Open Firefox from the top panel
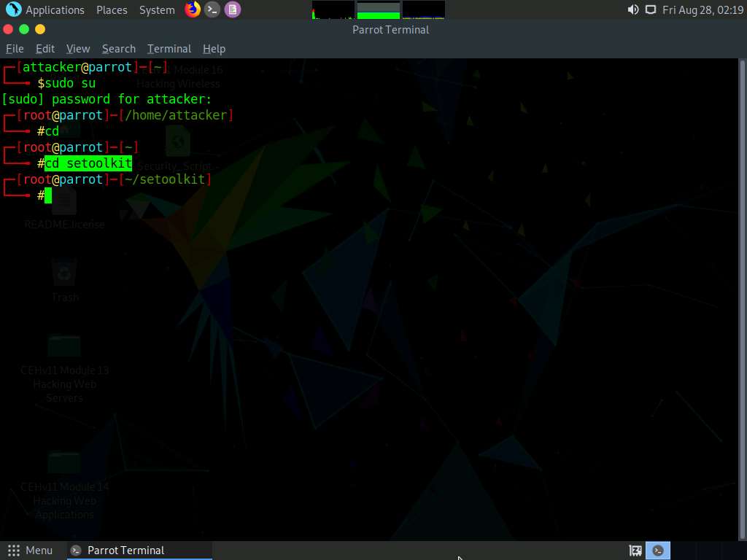Image resolution: width=747 pixels, height=560 pixels. click(192, 9)
